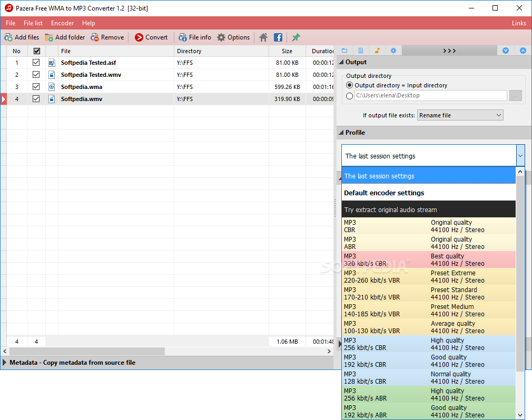Open the File list menu
The height and width of the screenshot is (420, 532).
[33, 23]
